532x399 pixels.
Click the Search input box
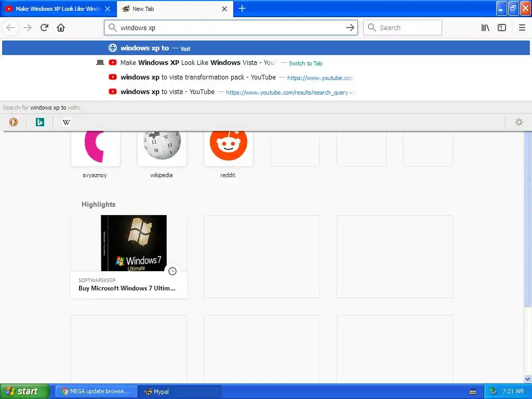403,28
